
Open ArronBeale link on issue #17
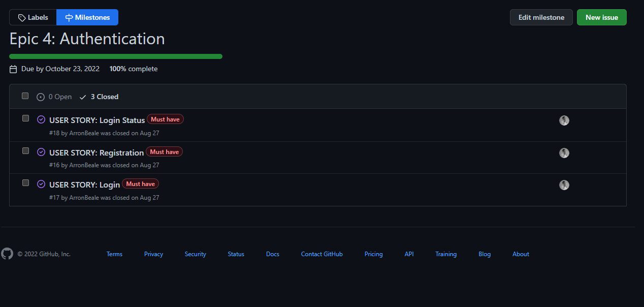point(84,197)
